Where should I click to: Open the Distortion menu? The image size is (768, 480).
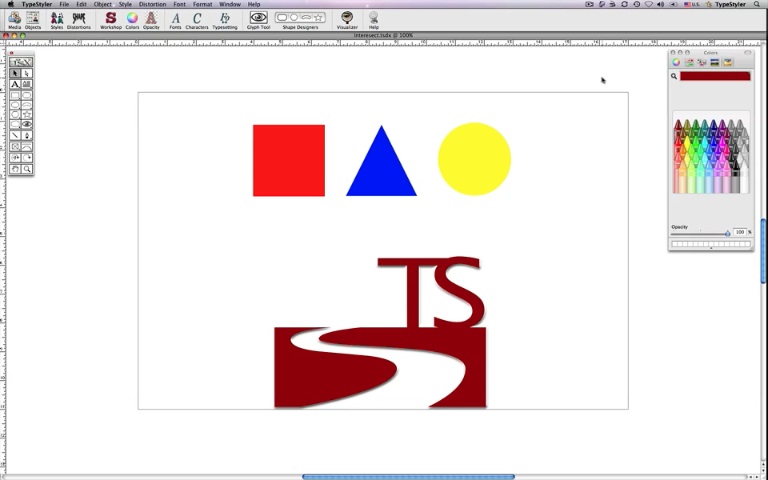coord(152,4)
